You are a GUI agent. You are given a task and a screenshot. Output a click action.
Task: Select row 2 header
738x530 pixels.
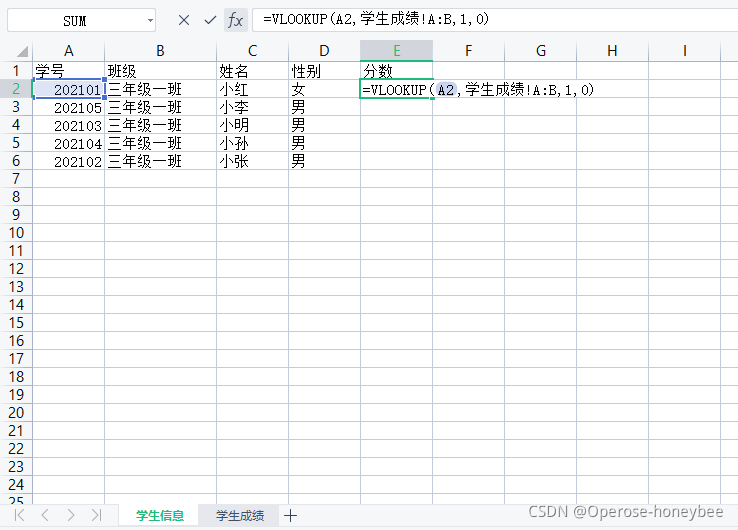(x=16, y=88)
